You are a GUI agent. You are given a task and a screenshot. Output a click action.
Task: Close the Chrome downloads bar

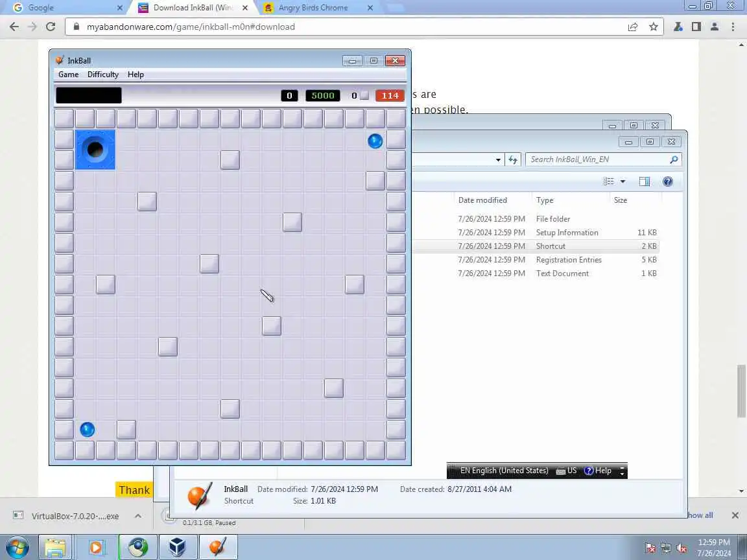[735, 515]
